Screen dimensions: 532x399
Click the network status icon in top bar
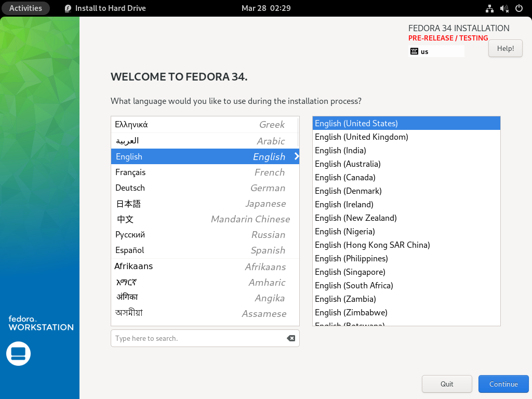489,8
